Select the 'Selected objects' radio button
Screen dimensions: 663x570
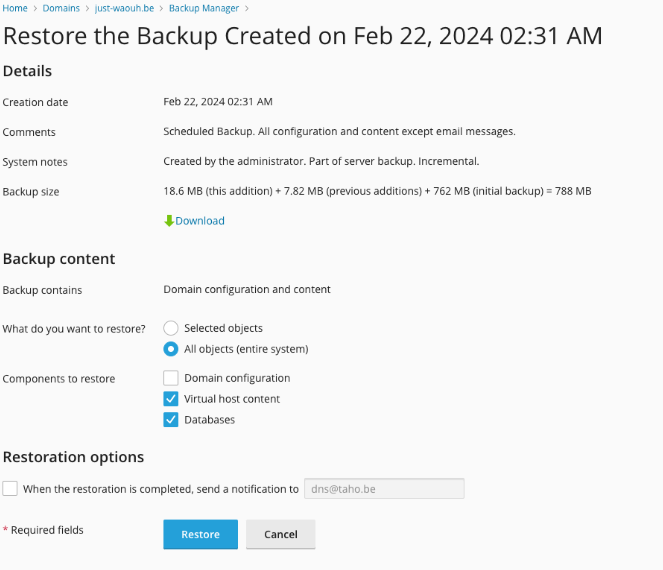coord(171,328)
